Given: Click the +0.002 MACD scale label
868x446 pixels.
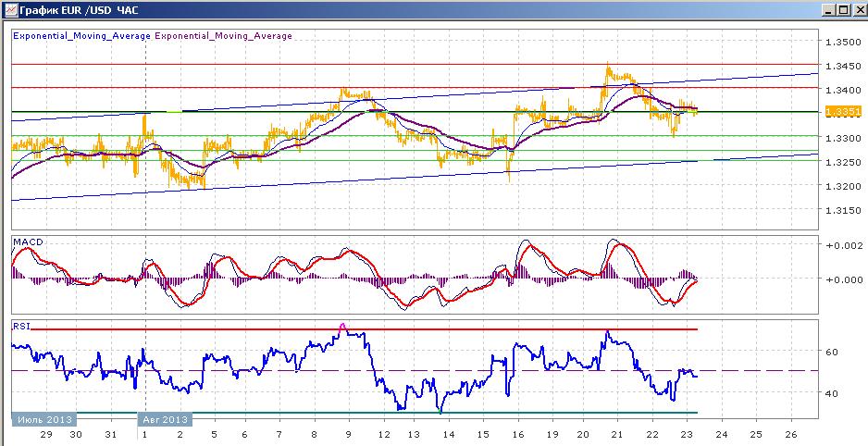Looking at the screenshot, I should point(842,246).
